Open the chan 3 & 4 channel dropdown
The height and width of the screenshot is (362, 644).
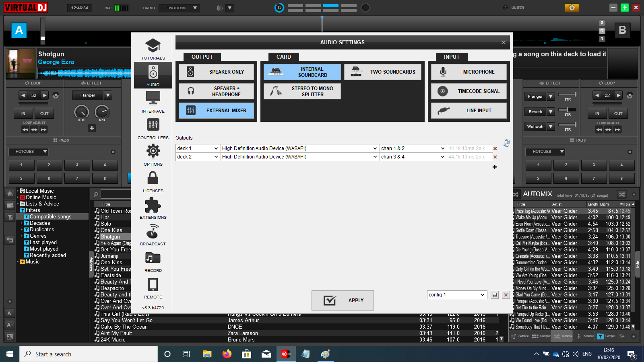[x=413, y=157]
